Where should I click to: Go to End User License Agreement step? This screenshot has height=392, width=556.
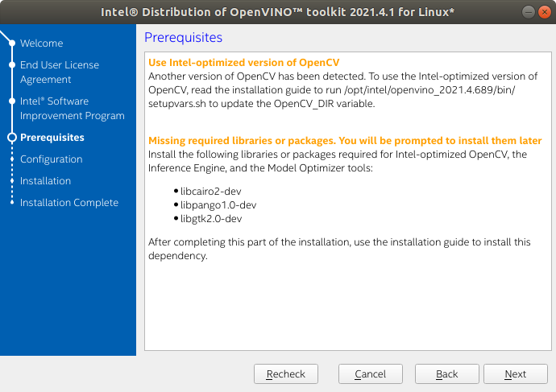click(x=59, y=72)
